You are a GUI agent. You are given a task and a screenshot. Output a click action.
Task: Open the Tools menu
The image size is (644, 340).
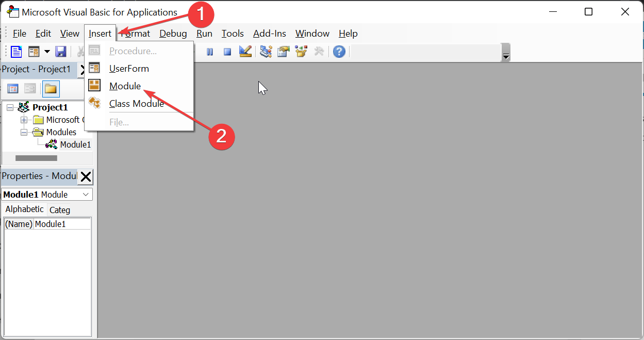pyautogui.click(x=233, y=34)
